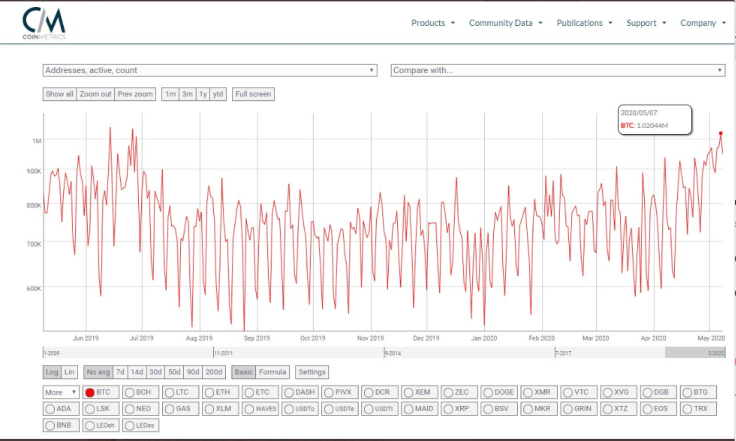The width and height of the screenshot is (736, 441).
Task: Switch the scale to Lin
Action: 69,372
